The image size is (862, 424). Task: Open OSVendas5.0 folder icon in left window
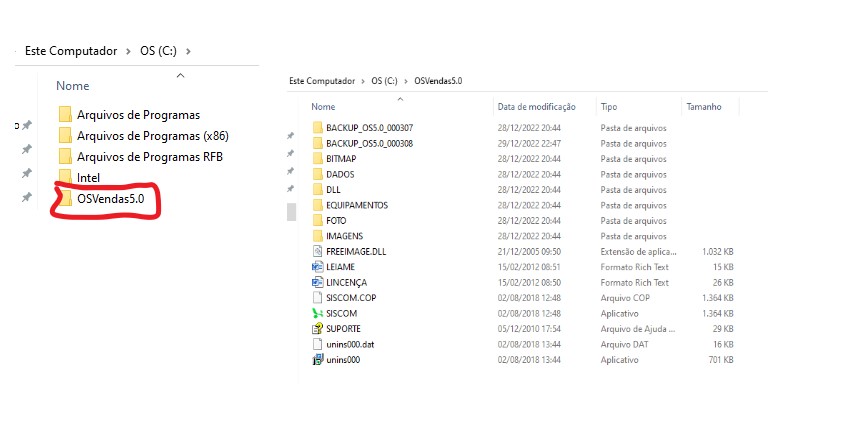[65, 199]
